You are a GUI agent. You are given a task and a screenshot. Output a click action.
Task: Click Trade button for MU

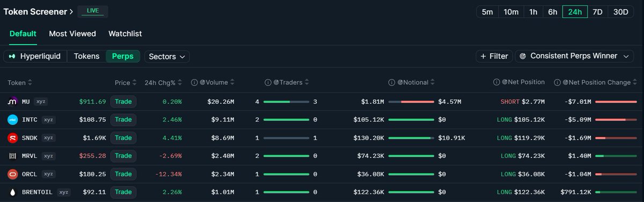(123, 102)
